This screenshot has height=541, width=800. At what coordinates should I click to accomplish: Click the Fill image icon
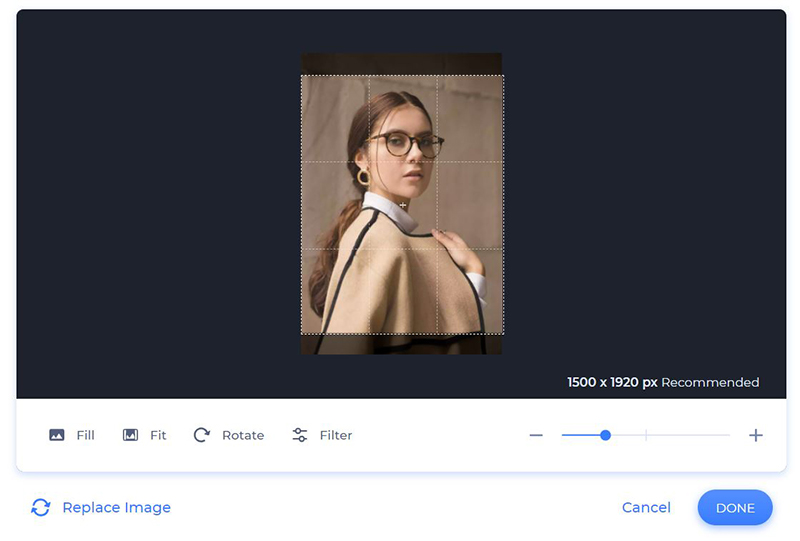point(57,435)
